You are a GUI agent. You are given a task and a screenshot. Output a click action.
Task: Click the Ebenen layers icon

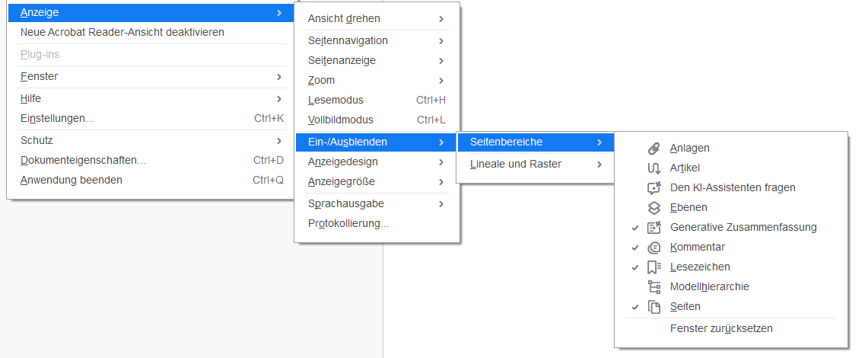tap(653, 208)
